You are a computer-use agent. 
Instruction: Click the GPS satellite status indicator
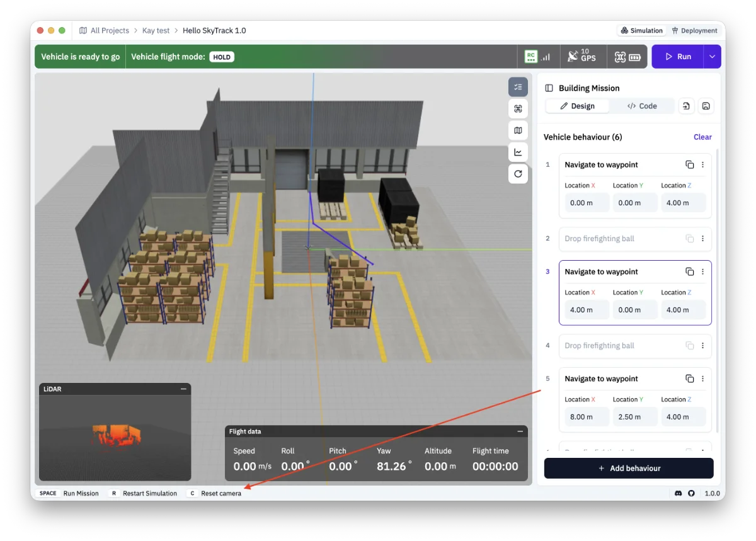click(x=581, y=57)
